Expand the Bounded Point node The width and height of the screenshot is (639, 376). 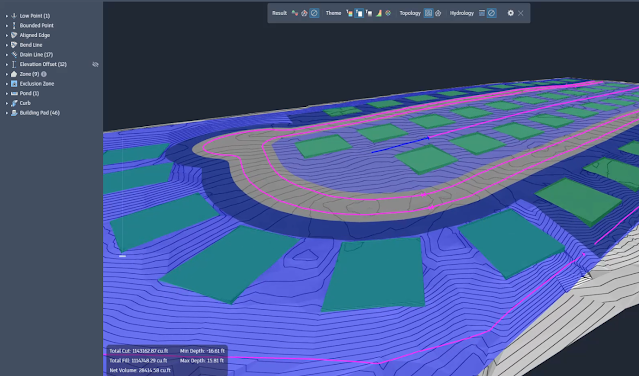[7, 25]
